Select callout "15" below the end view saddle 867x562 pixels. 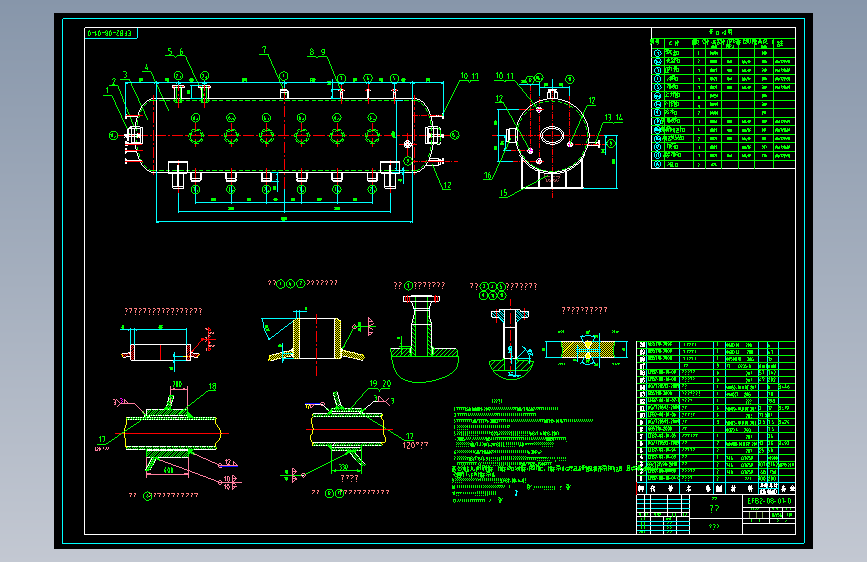(503, 193)
